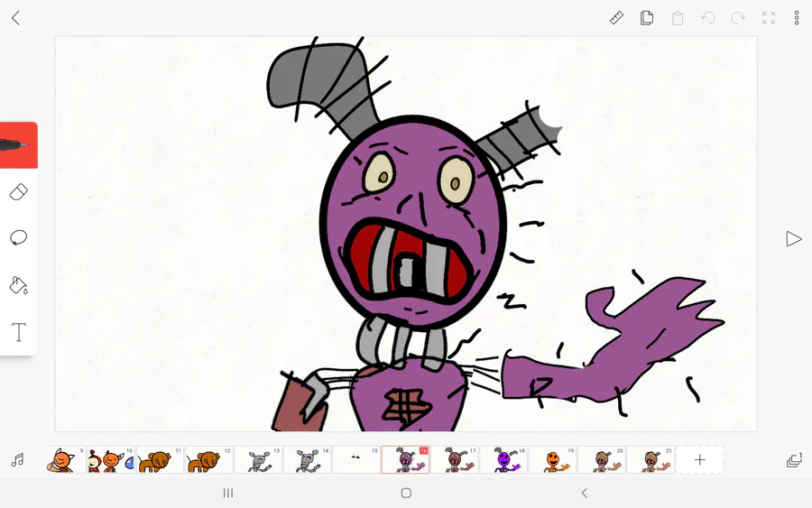Image resolution: width=812 pixels, height=508 pixels.
Task: Copy the current frame
Action: point(646,18)
